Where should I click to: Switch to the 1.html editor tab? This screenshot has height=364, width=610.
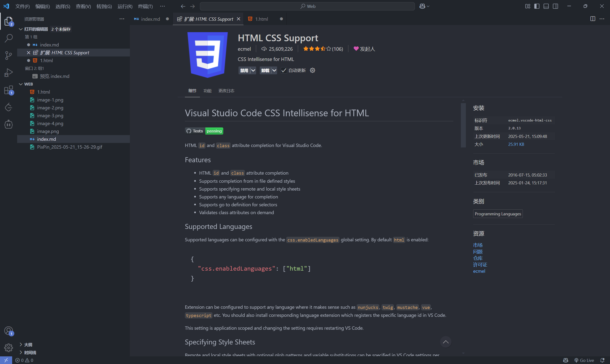point(261,19)
